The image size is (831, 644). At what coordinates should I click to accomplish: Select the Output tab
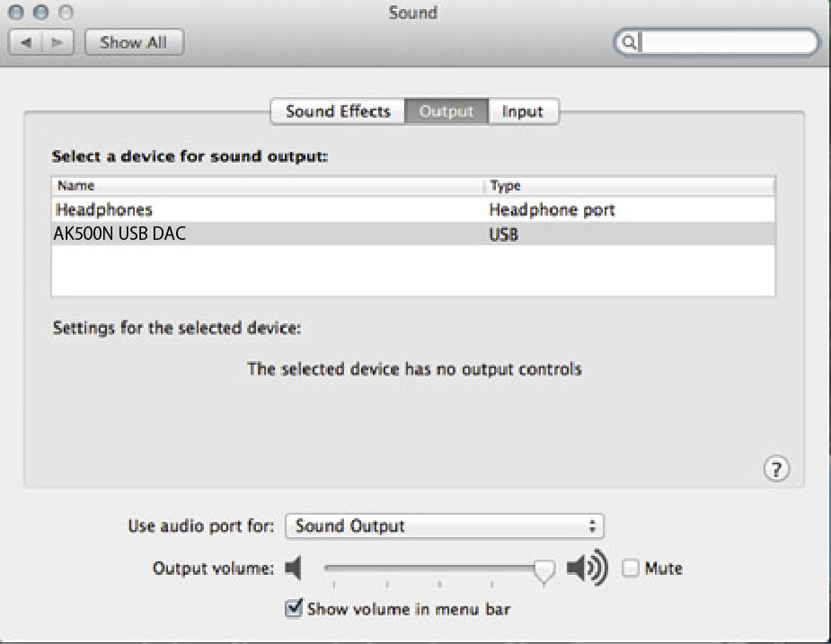pos(446,111)
